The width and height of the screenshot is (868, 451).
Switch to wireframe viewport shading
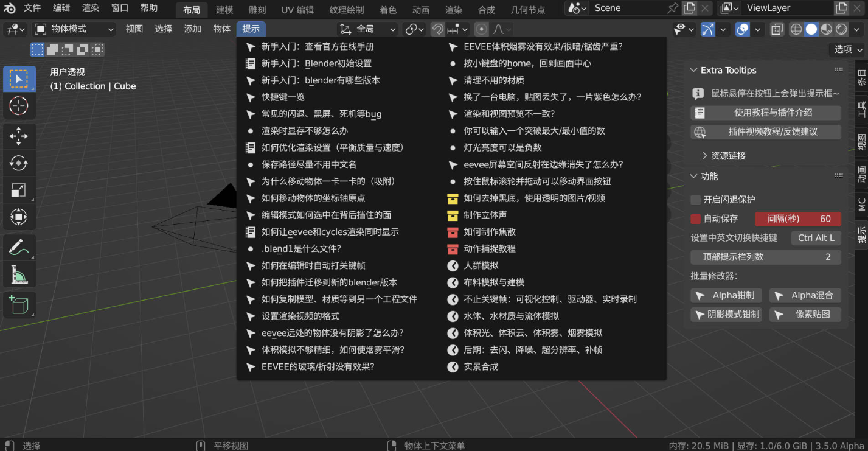point(796,29)
